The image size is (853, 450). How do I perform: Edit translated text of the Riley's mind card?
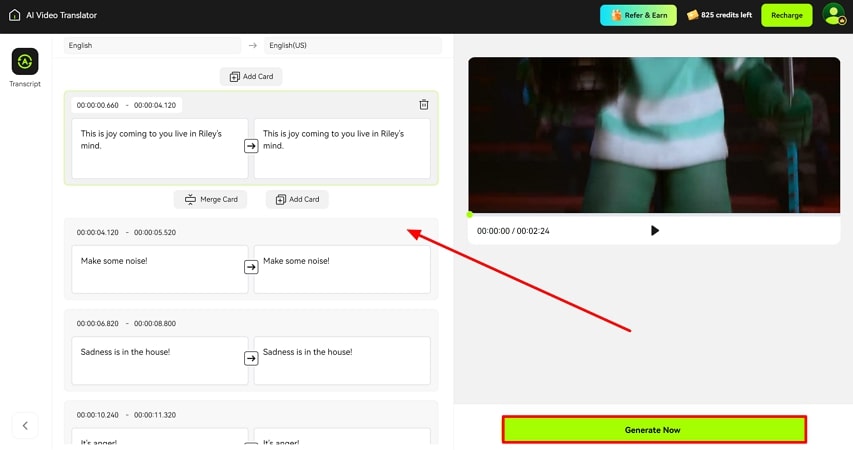[342, 149]
